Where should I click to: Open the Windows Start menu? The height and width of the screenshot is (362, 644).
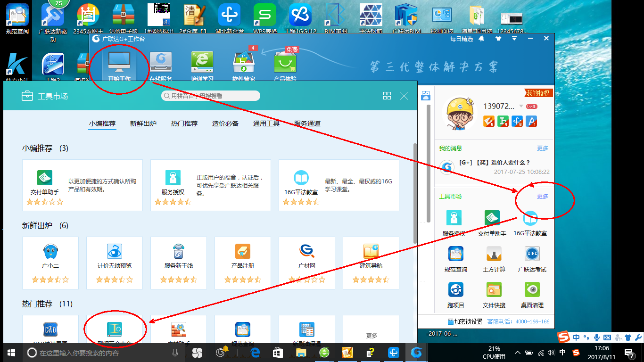click(x=11, y=353)
